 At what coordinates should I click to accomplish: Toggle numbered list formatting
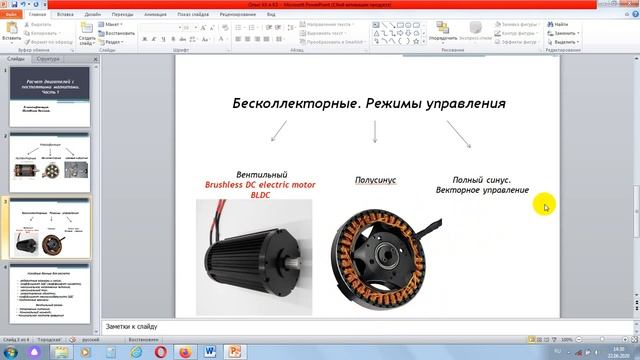click(x=253, y=28)
